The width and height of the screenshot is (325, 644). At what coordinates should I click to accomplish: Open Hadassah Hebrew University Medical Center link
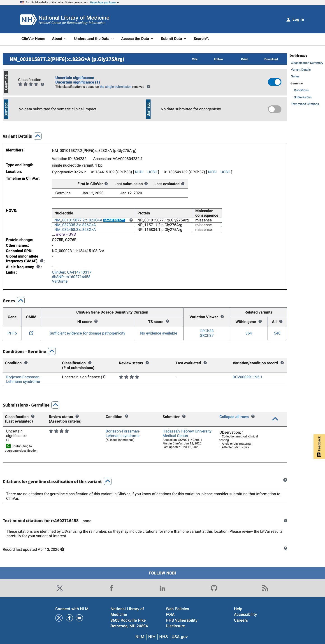(x=187, y=433)
